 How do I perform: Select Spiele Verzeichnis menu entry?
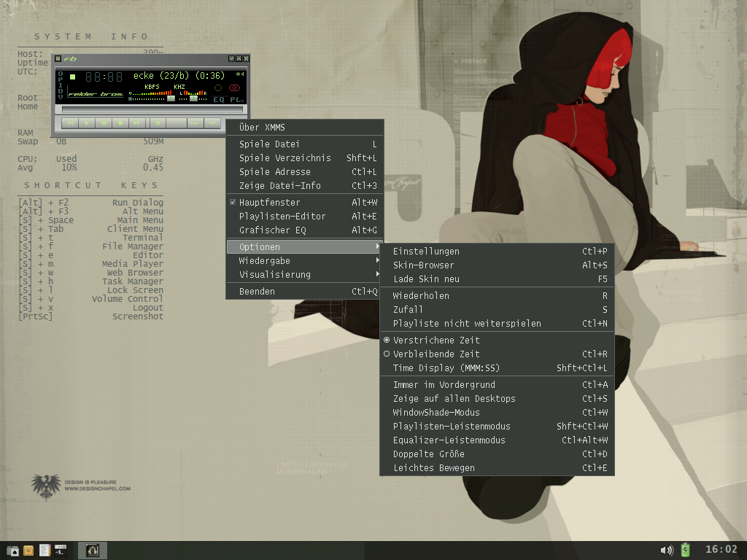(305, 157)
